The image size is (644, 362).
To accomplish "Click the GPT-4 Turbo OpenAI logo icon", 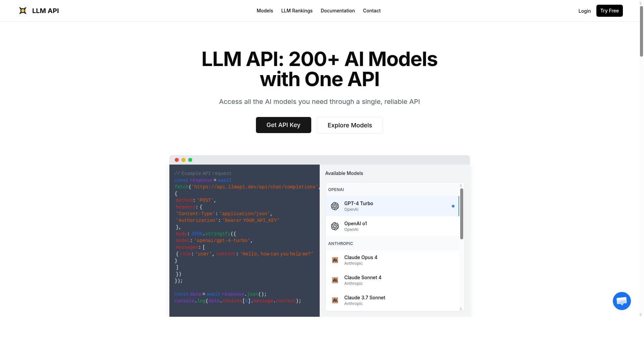I will coord(335,206).
